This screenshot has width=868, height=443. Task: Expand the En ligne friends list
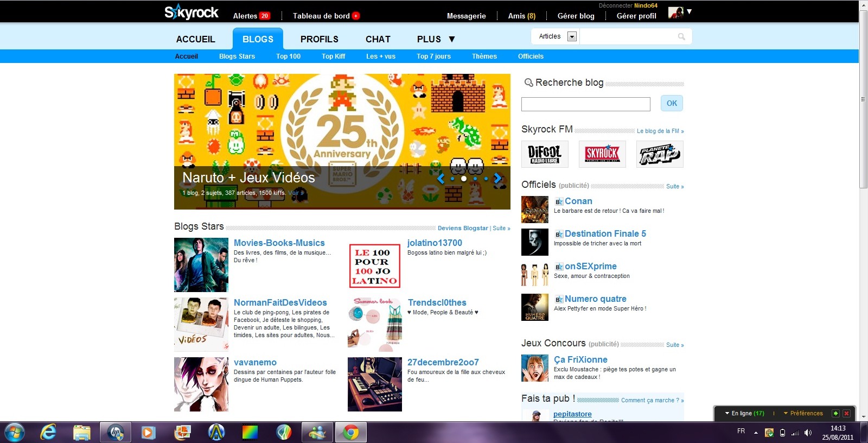pos(744,414)
